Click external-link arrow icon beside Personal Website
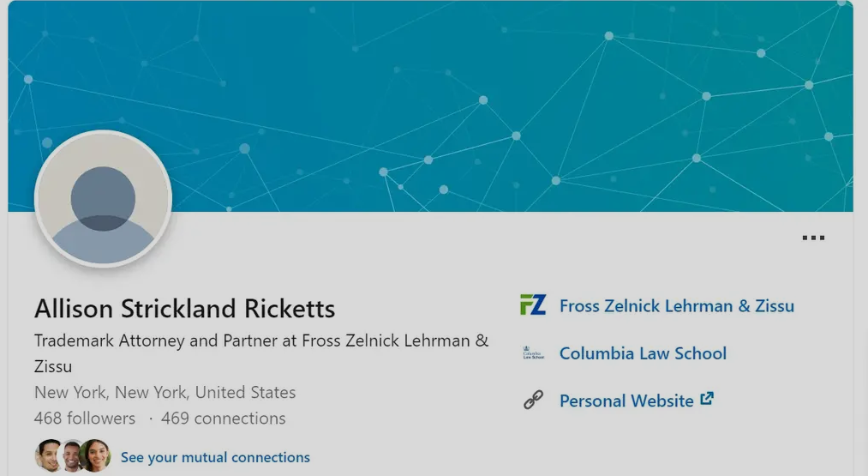The width and height of the screenshot is (868, 476). pos(707,399)
